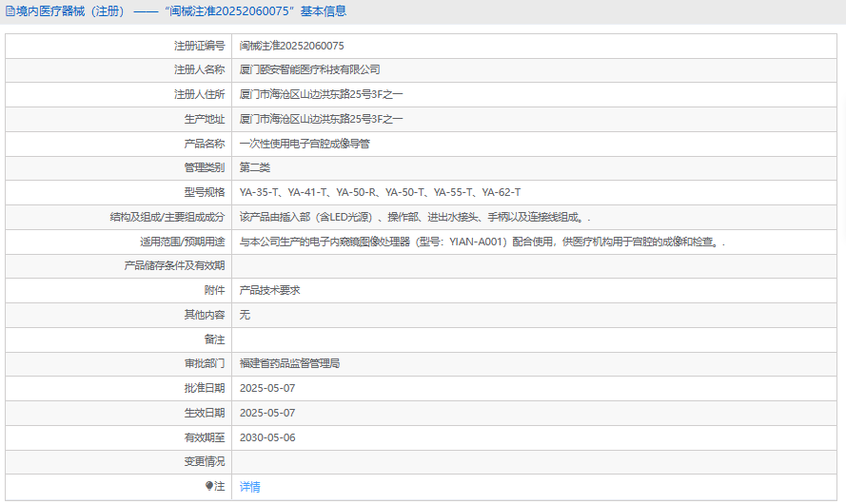
Task: Click the 适用范围/预期用途 label
Action: click(x=183, y=242)
